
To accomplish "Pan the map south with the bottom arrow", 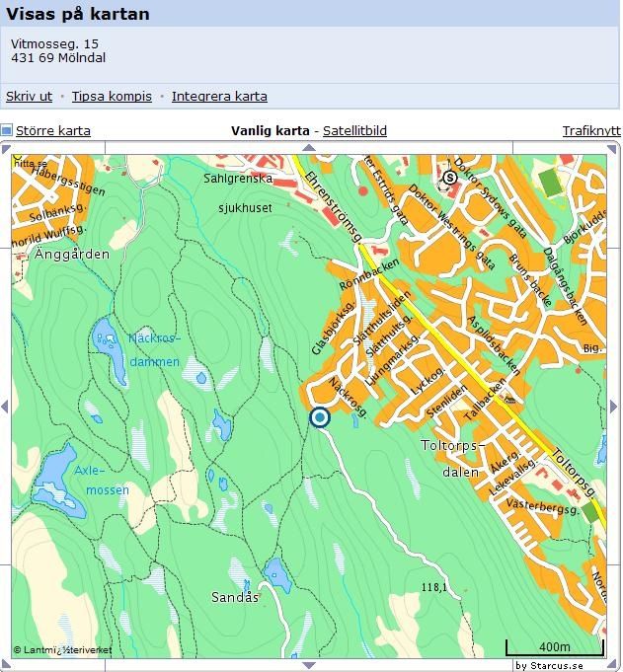I will (x=309, y=665).
